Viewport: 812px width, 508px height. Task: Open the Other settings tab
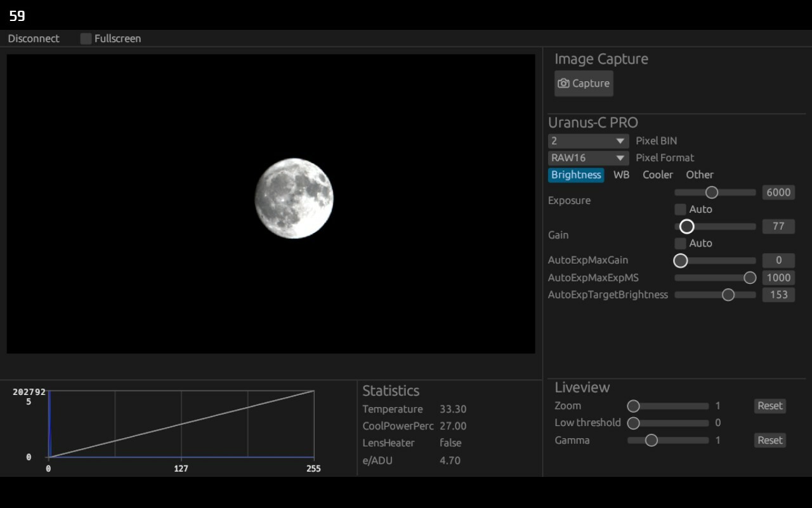(x=699, y=175)
